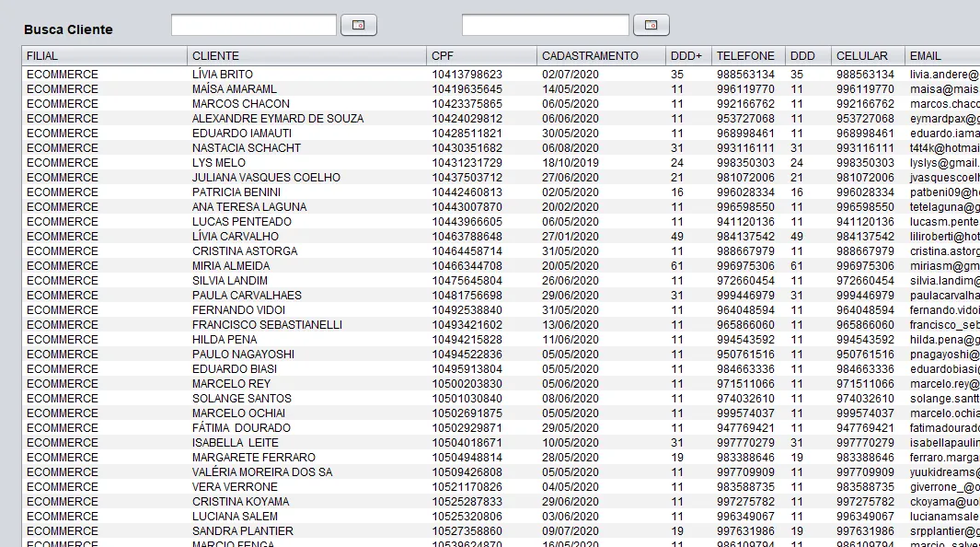Sort by the FILIAL column header
This screenshot has width=980, height=547.
104,55
